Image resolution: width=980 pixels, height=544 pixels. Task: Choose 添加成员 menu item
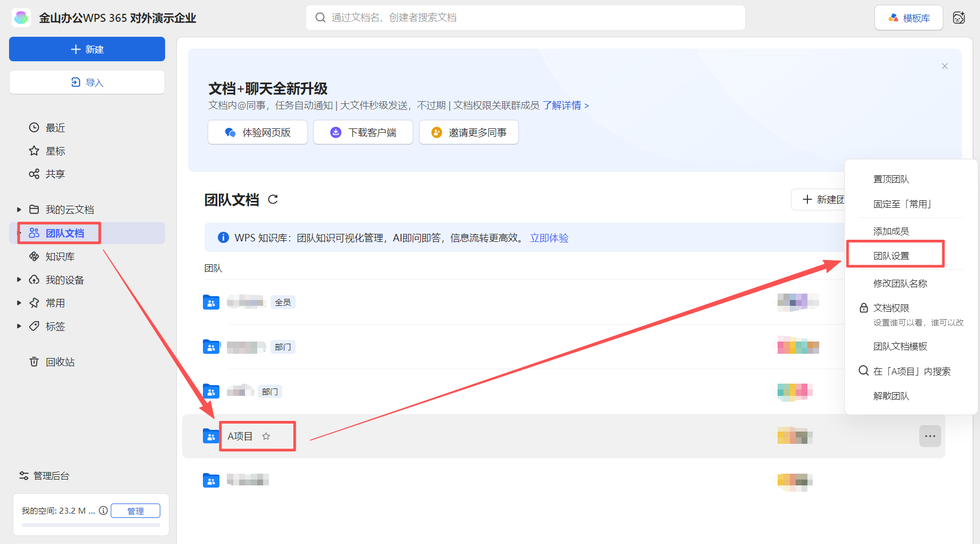pos(911,231)
